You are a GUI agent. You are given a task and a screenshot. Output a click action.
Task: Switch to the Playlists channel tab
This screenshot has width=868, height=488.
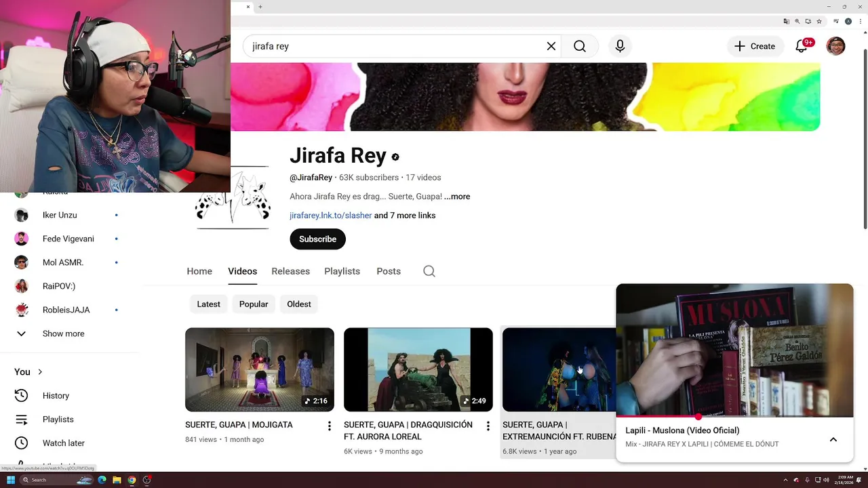[x=342, y=271]
